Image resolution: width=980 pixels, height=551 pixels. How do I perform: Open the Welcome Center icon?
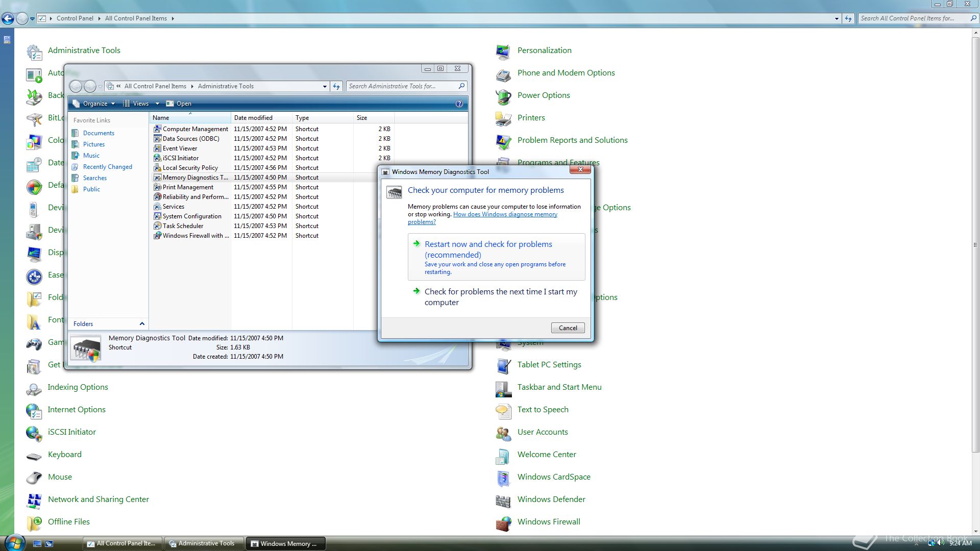click(503, 456)
